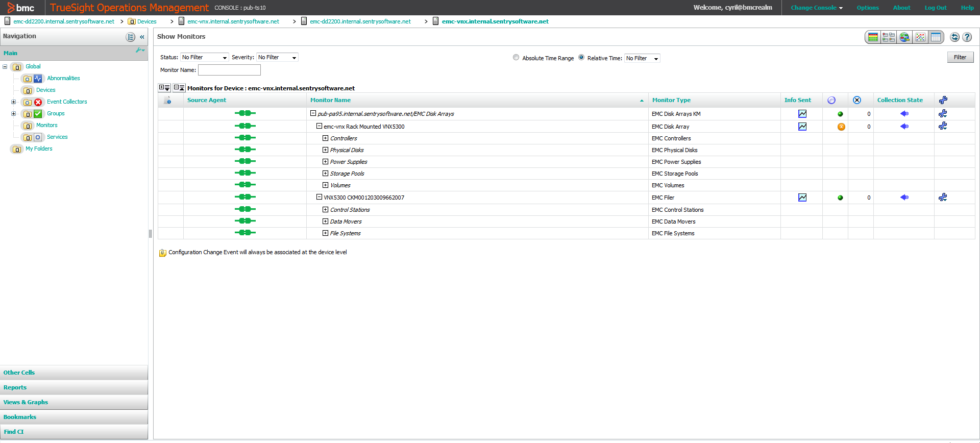Select Relative Time radio button

coord(581,57)
